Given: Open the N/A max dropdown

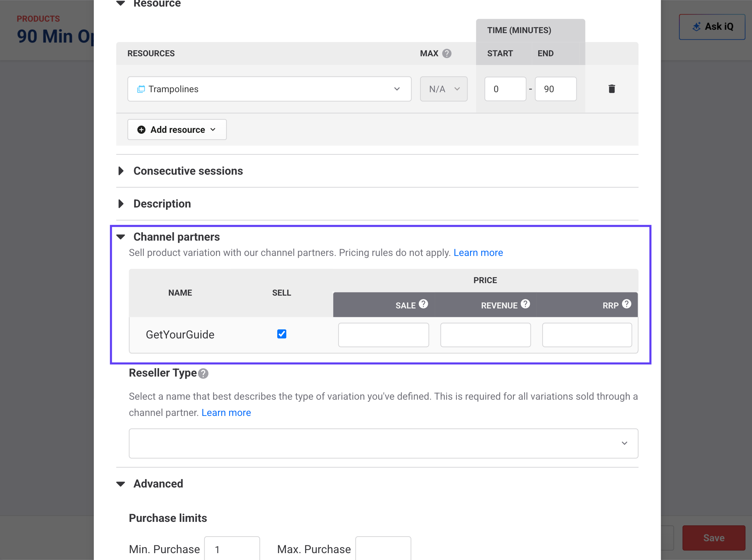Looking at the screenshot, I should click(444, 89).
